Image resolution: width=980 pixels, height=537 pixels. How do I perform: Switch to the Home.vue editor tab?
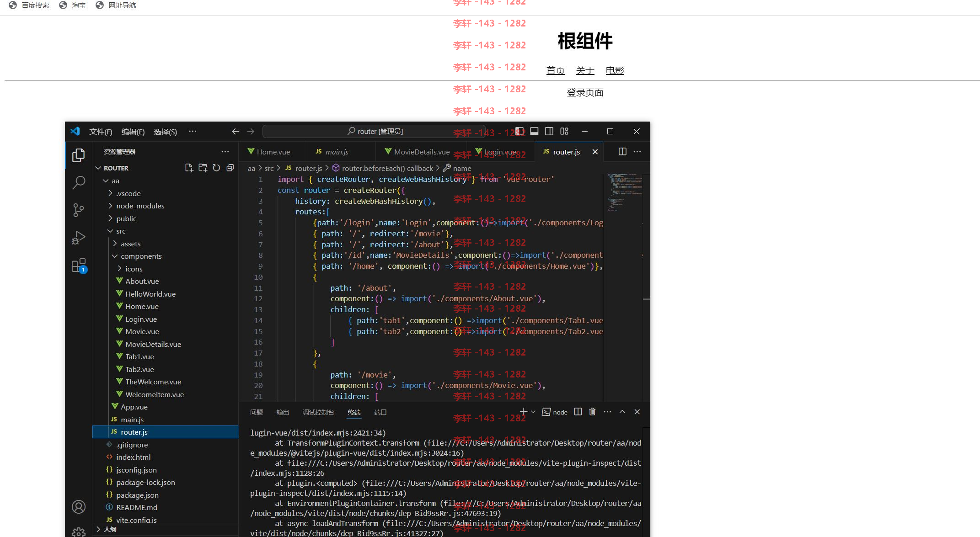pyautogui.click(x=273, y=152)
